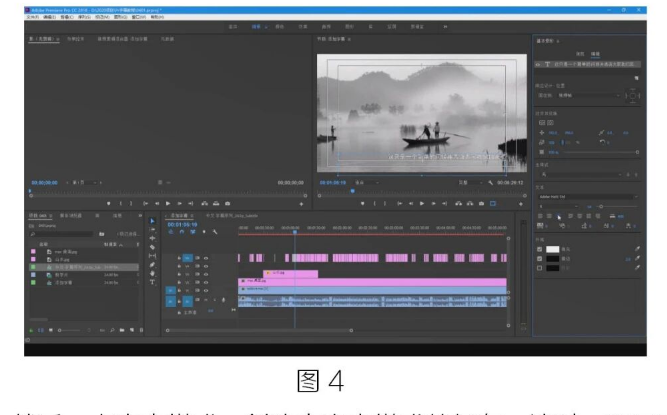Select the Pen tool in the toolbox
The height and width of the screenshot is (415, 667).
click(x=152, y=265)
